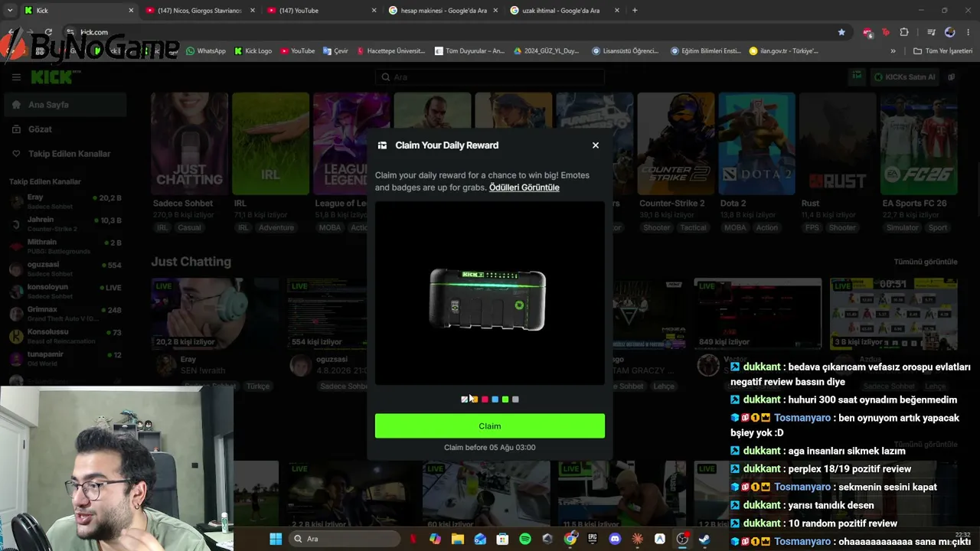Open Epic Games Launcher from the taskbar
This screenshot has width=980, height=551.
tap(593, 539)
